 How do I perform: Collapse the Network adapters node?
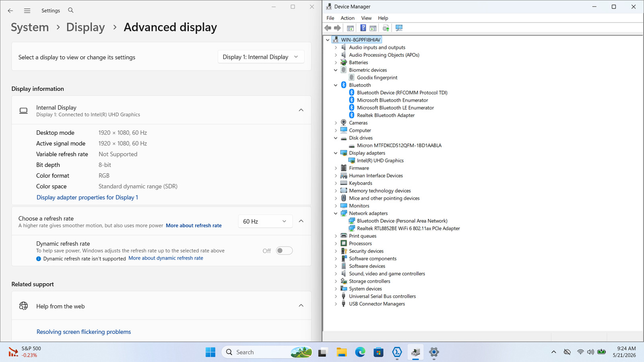tap(336, 213)
